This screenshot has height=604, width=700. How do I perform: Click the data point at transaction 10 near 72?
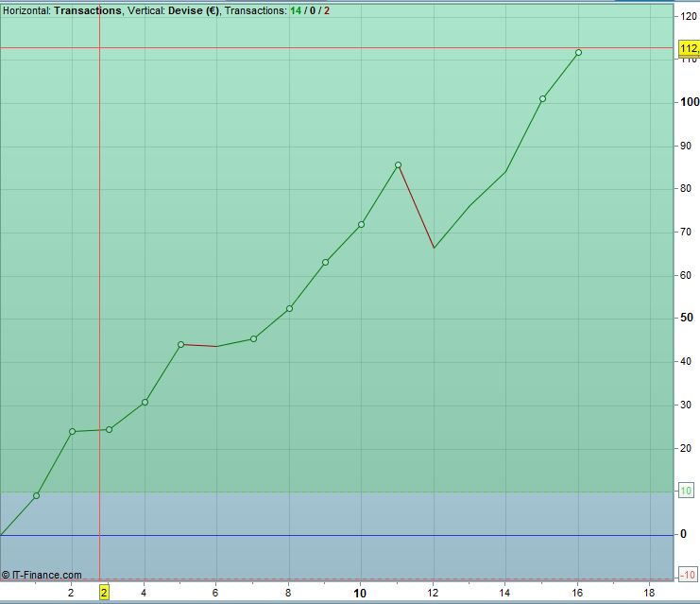point(361,224)
